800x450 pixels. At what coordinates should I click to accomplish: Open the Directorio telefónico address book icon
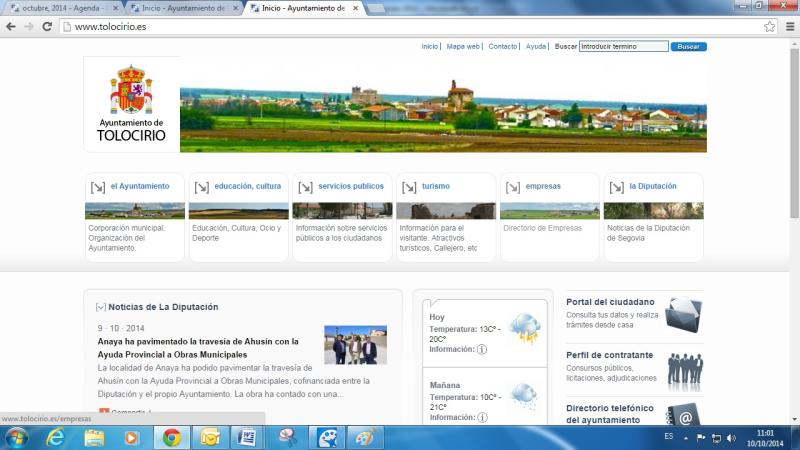point(684,414)
